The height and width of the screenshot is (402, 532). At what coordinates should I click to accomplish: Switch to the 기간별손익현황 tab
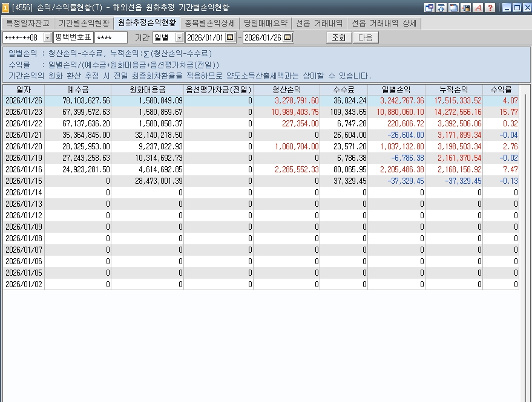tap(84, 23)
